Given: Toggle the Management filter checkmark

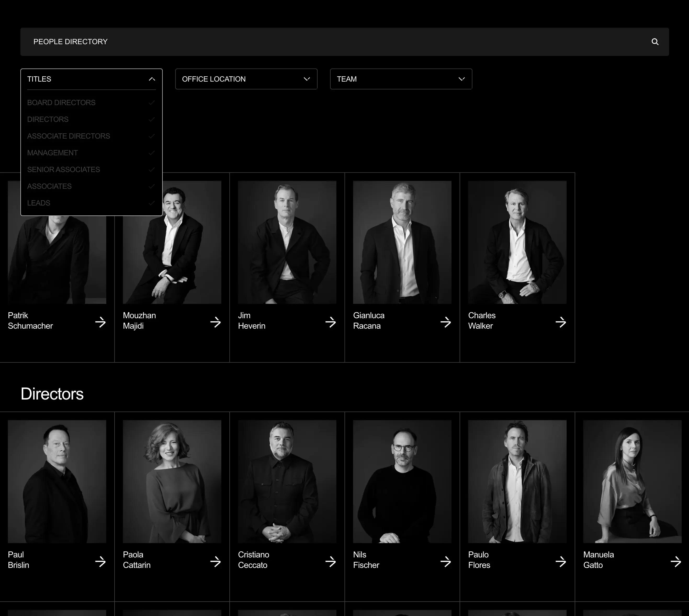Looking at the screenshot, I should click(152, 153).
